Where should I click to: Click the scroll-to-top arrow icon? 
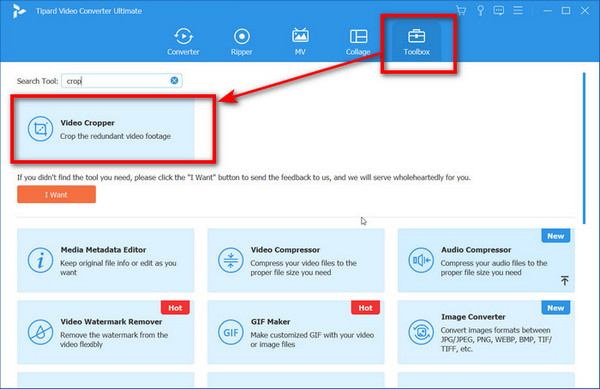pos(564,280)
